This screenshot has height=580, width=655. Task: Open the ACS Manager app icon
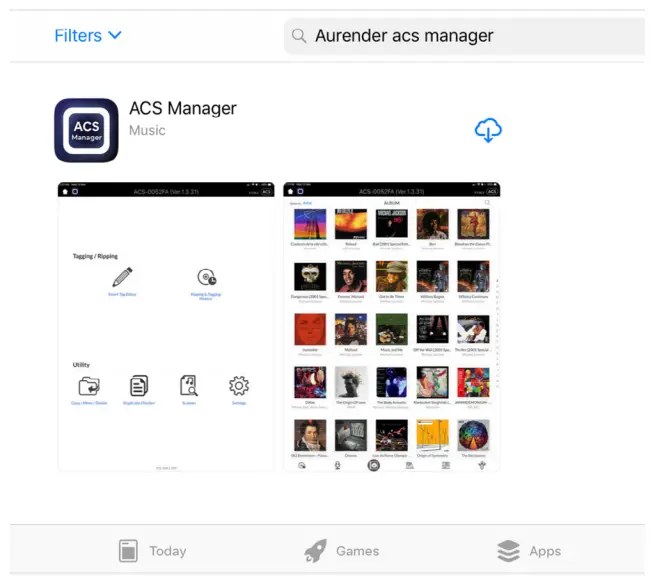86,130
